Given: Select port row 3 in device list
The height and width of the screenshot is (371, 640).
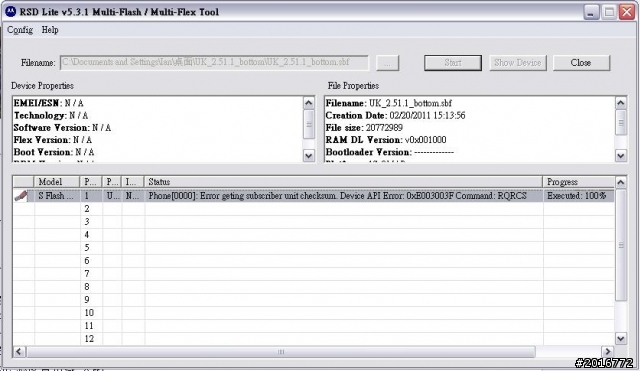Looking at the screenshot, I should click(x=313, y=222).
